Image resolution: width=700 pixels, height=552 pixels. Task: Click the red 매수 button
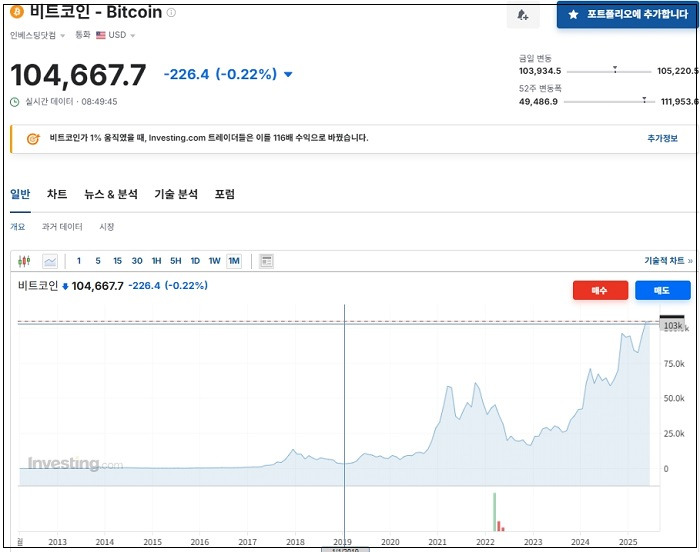click(600, 290)
